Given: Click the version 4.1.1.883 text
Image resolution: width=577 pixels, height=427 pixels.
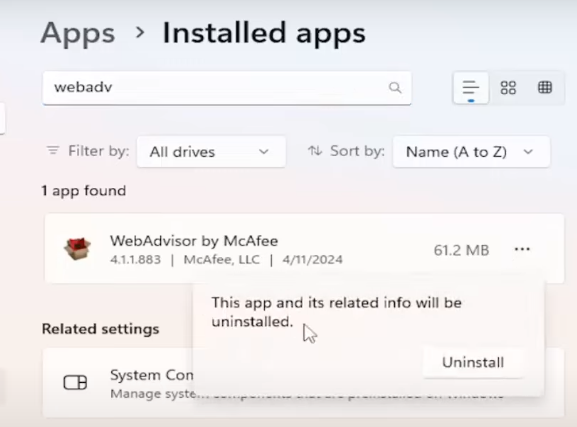Looking at the screenshot, I should click(x=135, y=260).
